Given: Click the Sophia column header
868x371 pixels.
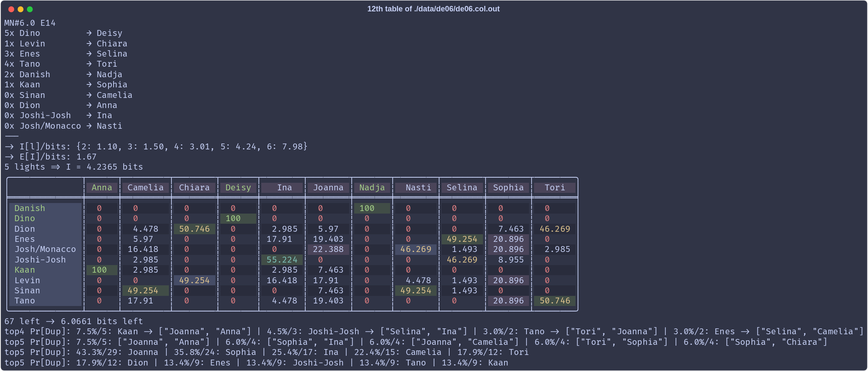Looking at the screenshot, I should point(508,188).
